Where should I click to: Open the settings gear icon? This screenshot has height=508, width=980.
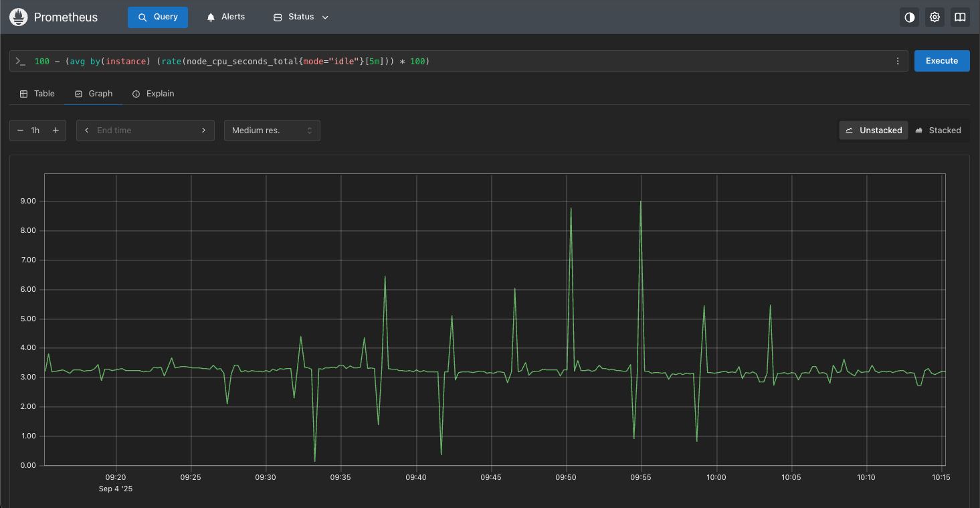(x=935, y=17)
